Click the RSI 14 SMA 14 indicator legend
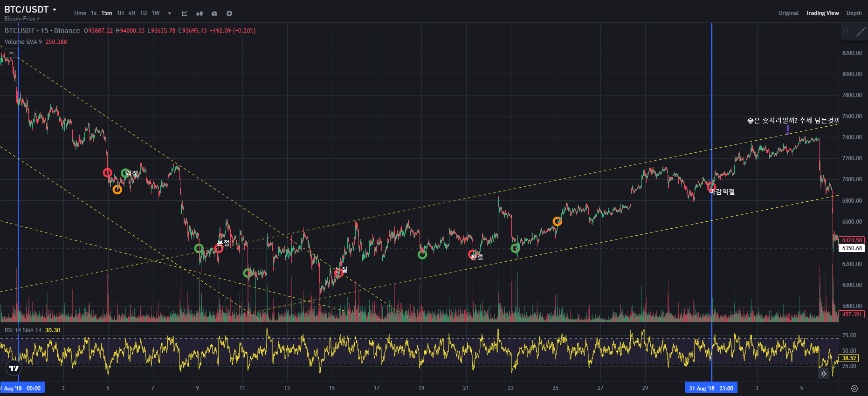The width and height of the screenshot is (868, 396). (x=23, y=330)
